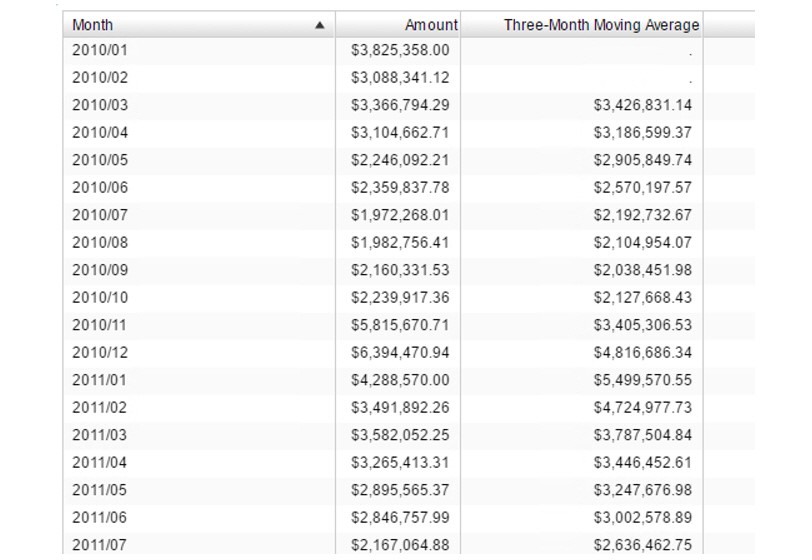Sort by the Amount column header
This screenshot has width=812, height=560.
tap(431, 25)
